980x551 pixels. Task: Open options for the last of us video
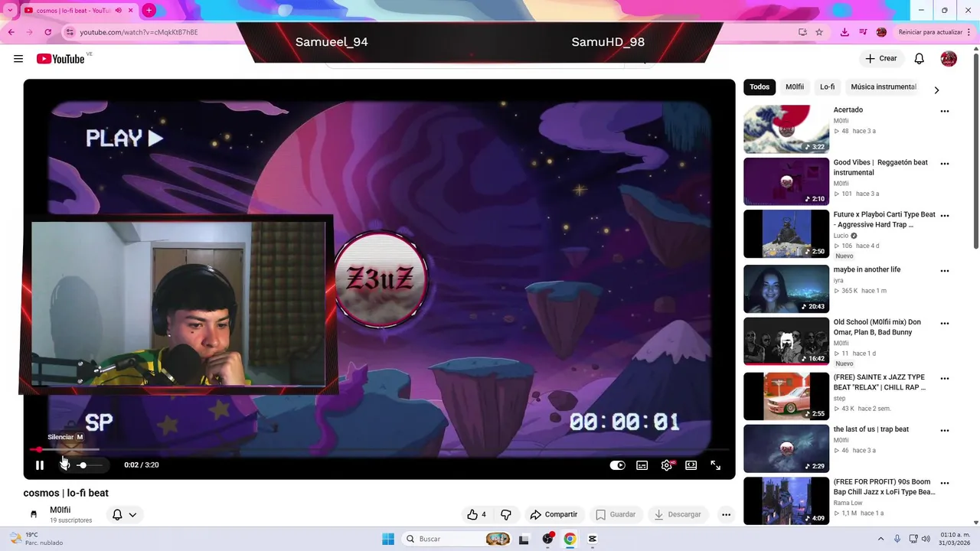click(945, 431)
